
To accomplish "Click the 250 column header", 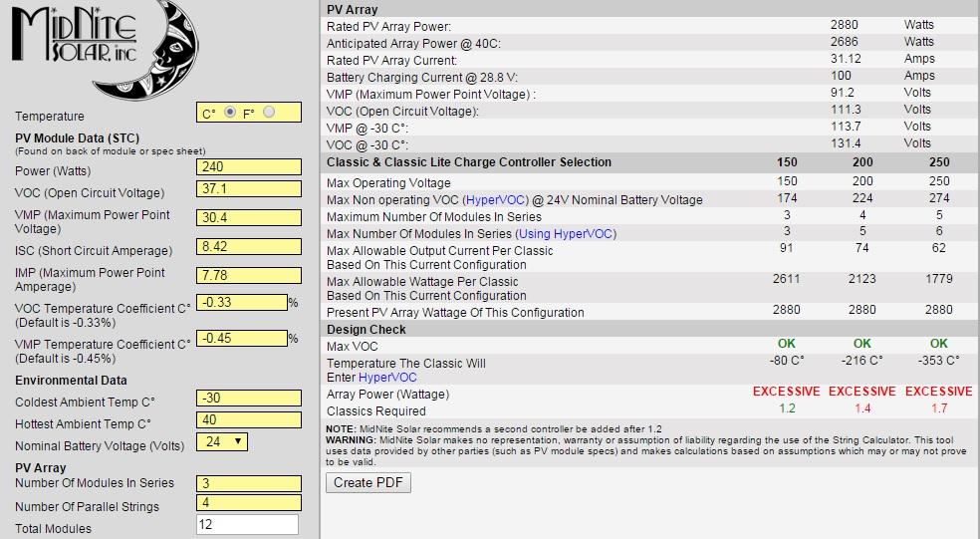I will [939, 162].
